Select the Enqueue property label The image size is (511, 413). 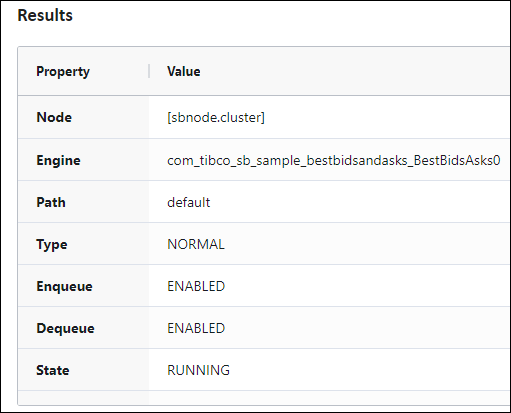pyautogui.click(x=64, y=287)
